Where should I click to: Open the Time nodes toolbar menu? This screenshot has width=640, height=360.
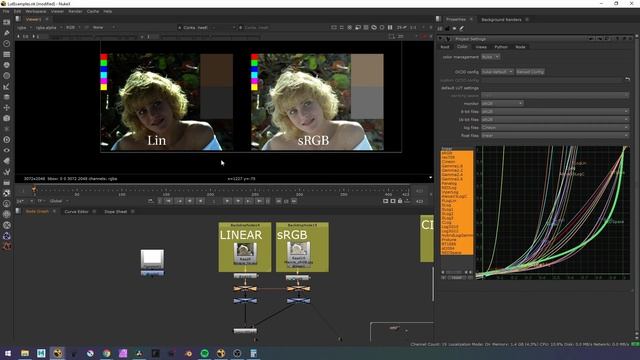click(x=7, y=43)
